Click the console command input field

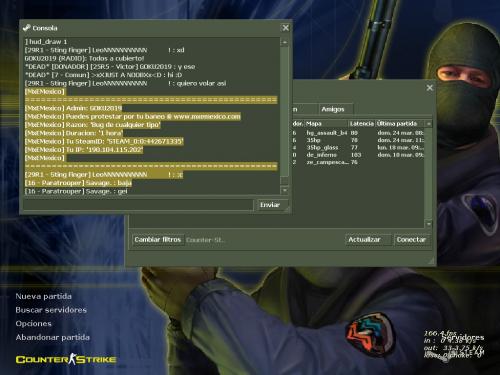[x=138, y=205]
